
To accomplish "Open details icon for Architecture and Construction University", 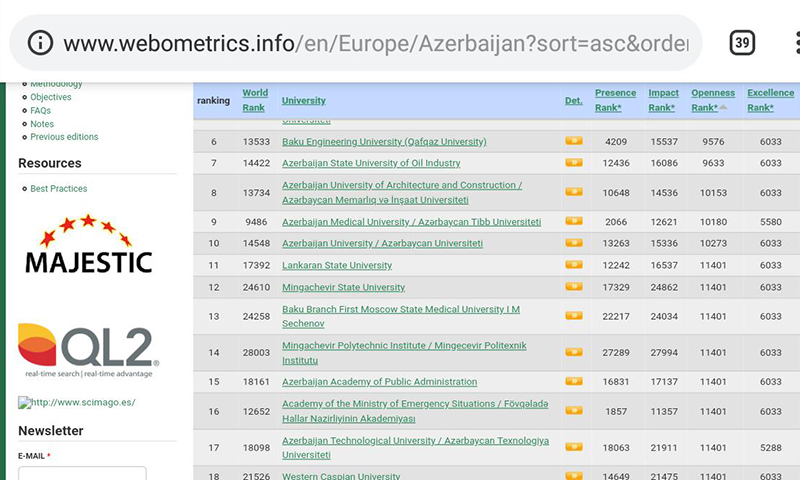I will pos(574,192).
